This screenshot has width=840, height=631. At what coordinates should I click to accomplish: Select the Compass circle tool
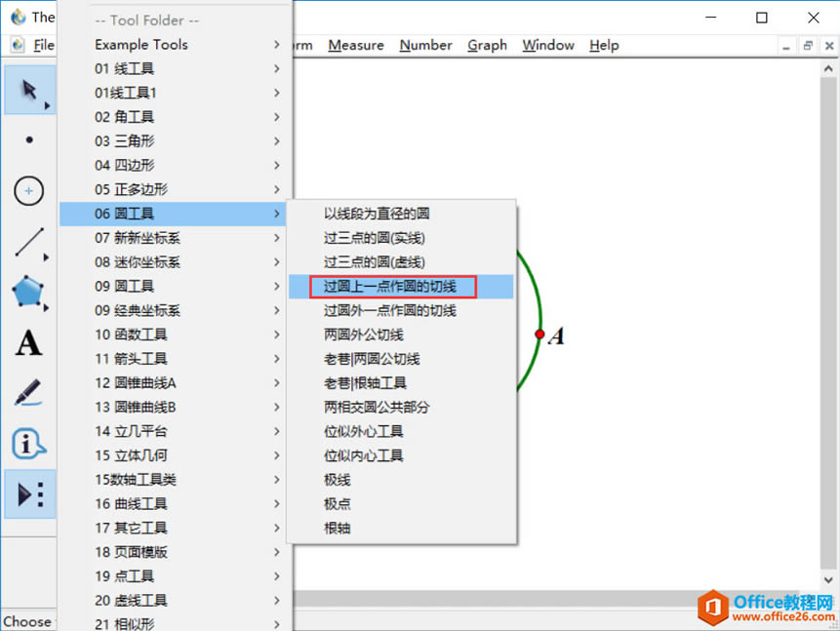coord(29,191)
